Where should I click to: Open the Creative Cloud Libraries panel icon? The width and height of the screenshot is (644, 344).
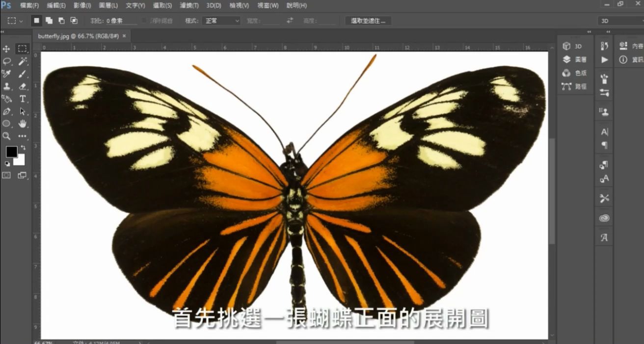point(604,218)
